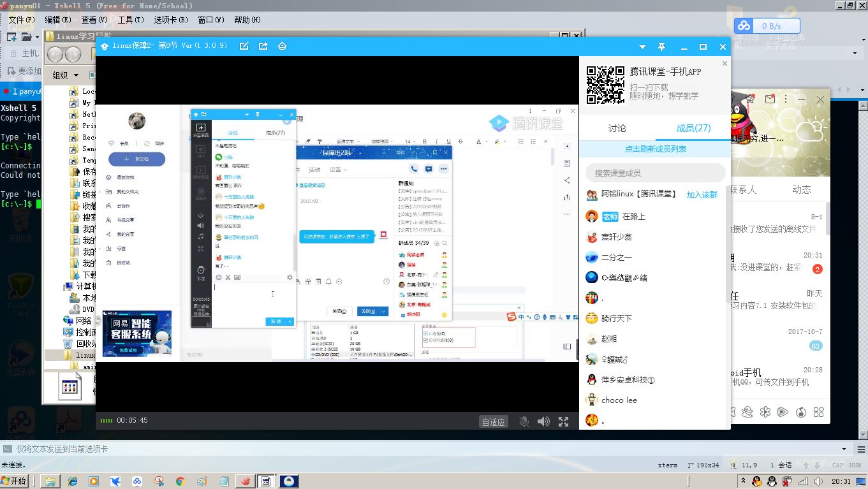Image resolution: width=868 pixels, height=489 pixels.
Task: Expand the Xshell open folder dropdown arrow
Action: (x=36, y=37)
